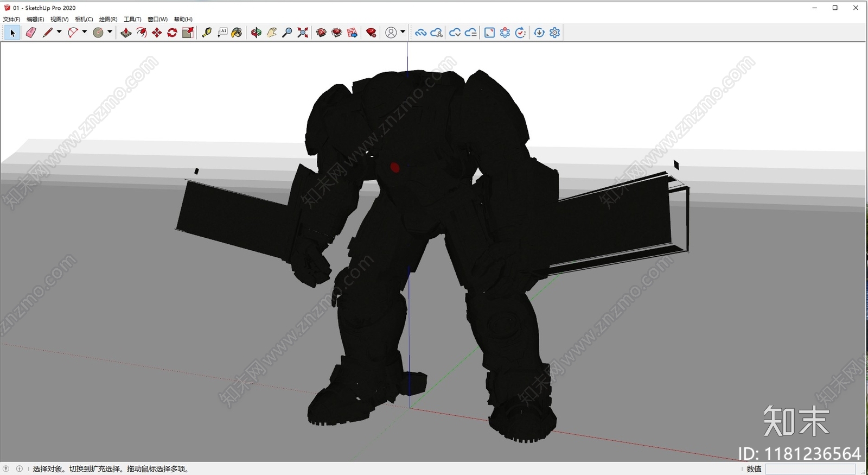Select the arrow Select tool
The width and height of the screenshot is (868, 475).
point(12,33)
